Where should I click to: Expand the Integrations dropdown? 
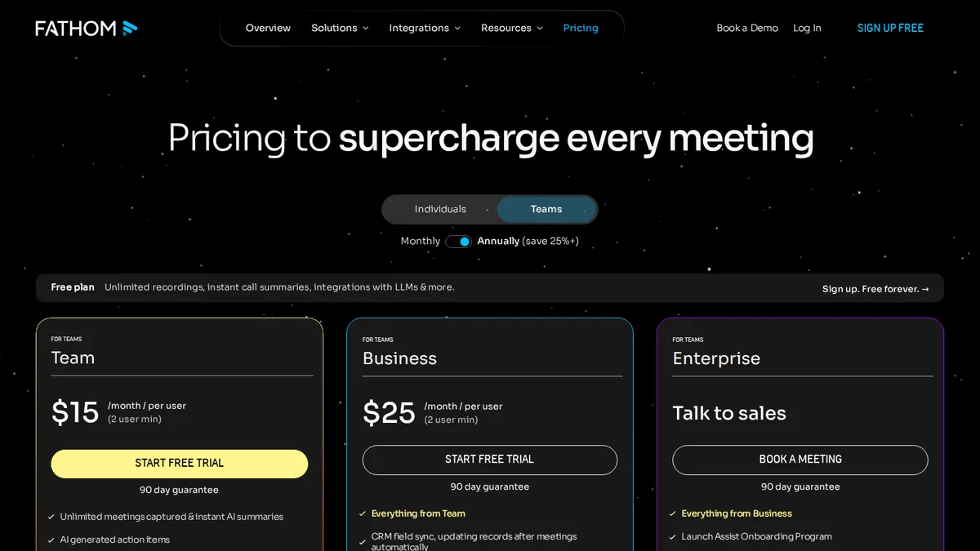tap(425, 28)
